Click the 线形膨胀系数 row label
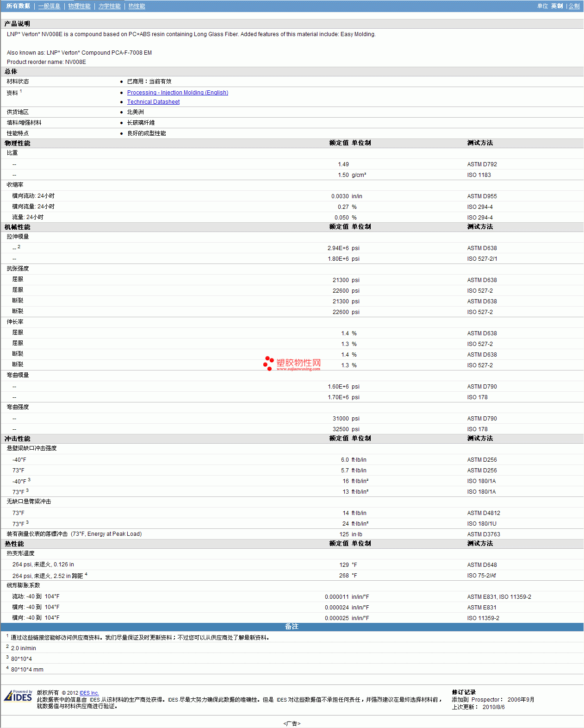 pos(23,585)
